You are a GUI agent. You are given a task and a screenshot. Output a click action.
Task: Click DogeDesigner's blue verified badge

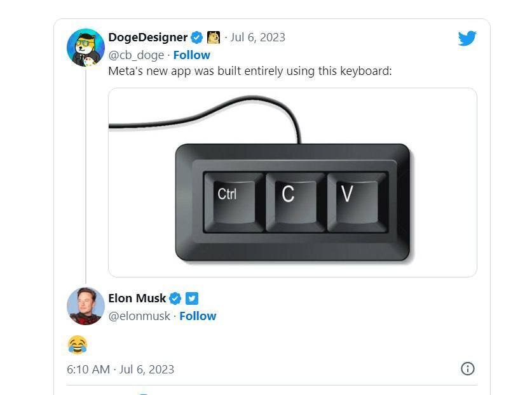[197, 37]
